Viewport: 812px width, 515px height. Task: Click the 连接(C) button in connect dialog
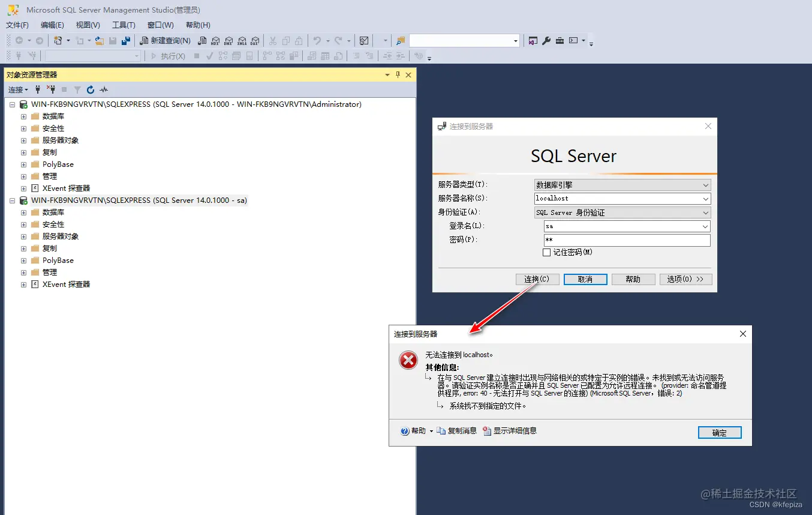click(537, 279)
